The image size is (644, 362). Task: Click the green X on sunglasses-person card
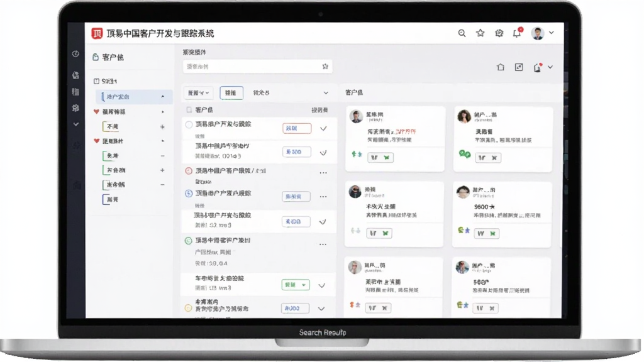[x=386, y=233]
